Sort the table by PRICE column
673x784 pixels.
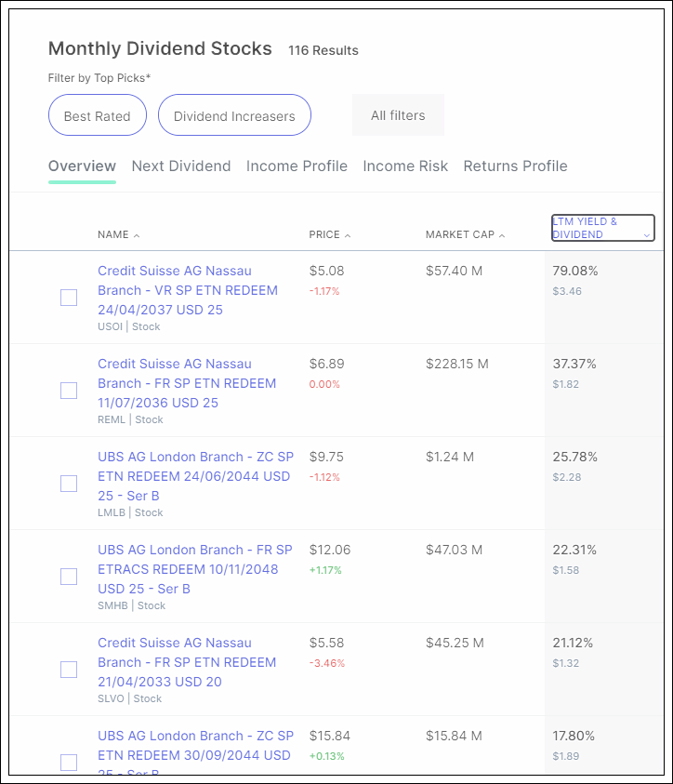coord(330,234)
